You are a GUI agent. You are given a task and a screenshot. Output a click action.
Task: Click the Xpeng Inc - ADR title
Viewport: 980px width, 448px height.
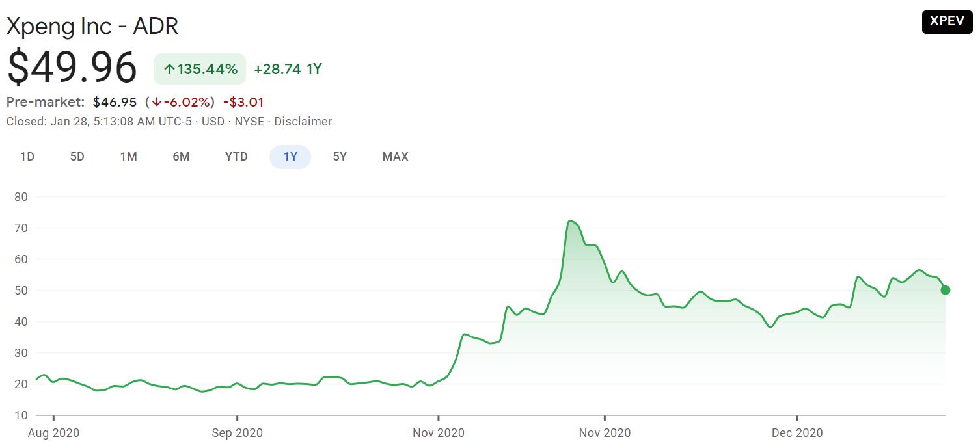click(x=92, y=26)
